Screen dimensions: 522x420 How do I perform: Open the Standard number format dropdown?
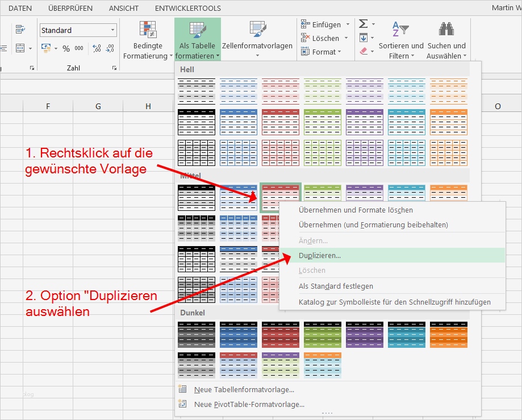[111, 30]
